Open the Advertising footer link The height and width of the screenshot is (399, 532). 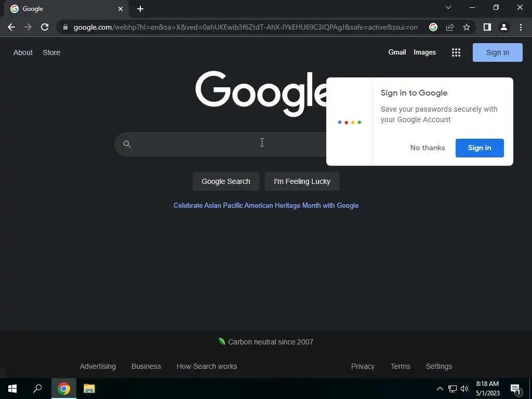(x=98, y=366)
